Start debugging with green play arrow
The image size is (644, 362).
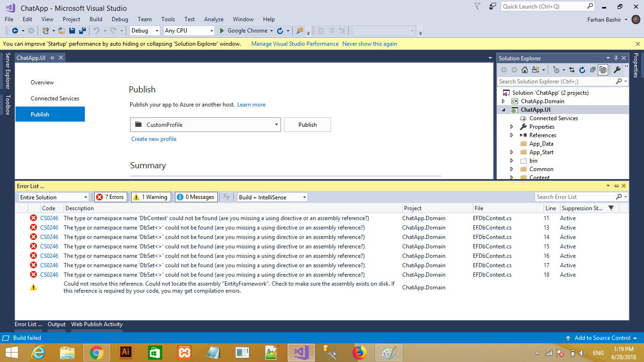point(223,31)
